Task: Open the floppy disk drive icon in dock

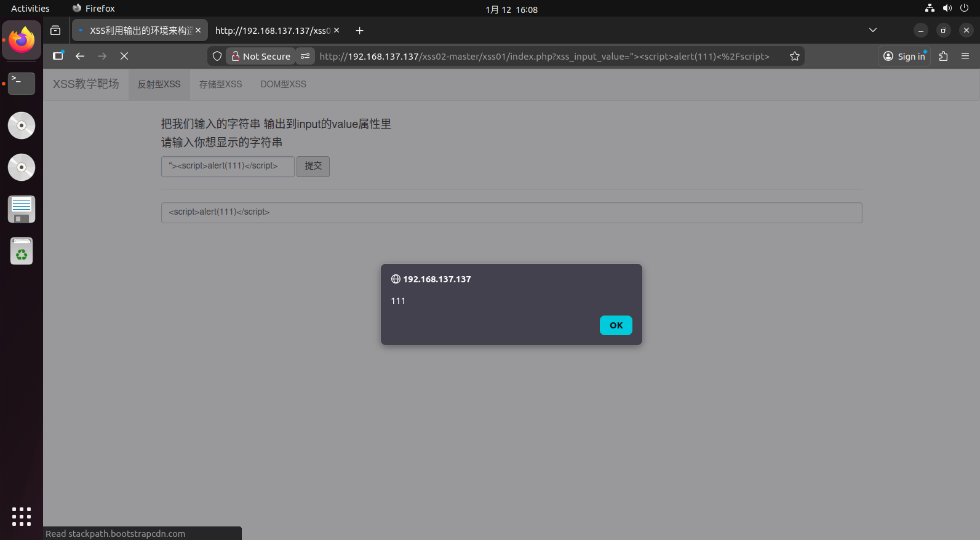Action: (x=22, y=209)
